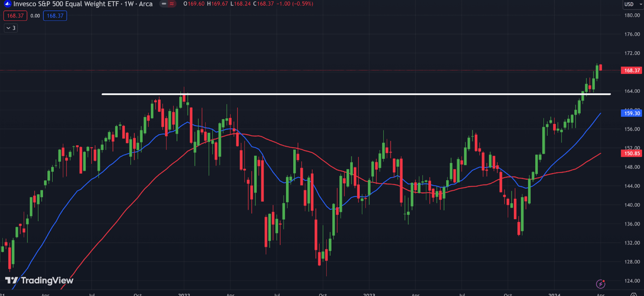Click the red 168.37 last price label
Viewport: 644px width, 296px height.
[632, 70]
